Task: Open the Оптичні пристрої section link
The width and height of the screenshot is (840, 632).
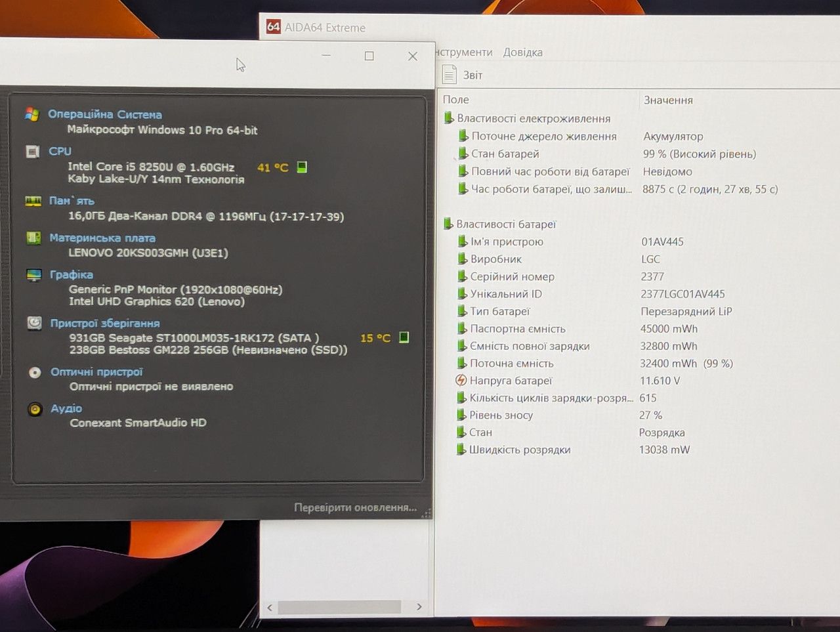Action: 97,371
